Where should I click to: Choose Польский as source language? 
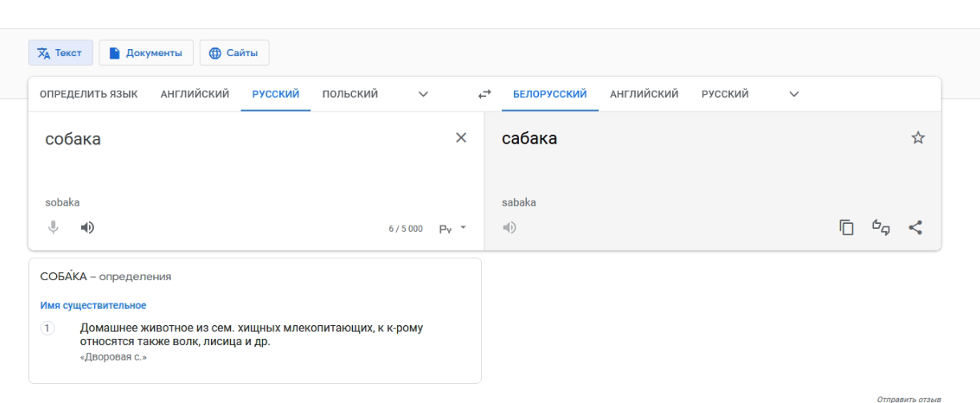point(350,94)
